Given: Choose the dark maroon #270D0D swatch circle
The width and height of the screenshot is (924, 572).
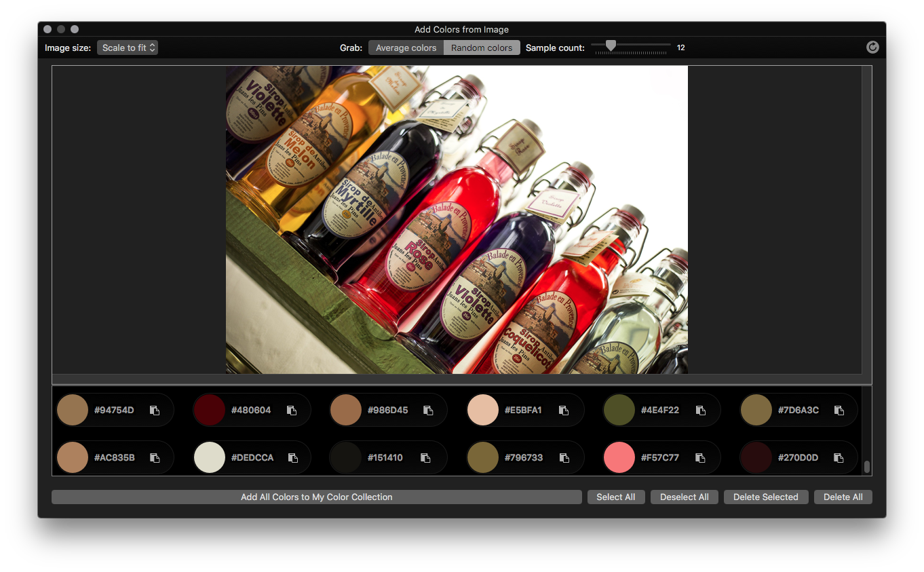Looking at the screenshot, I should [756, 457].
